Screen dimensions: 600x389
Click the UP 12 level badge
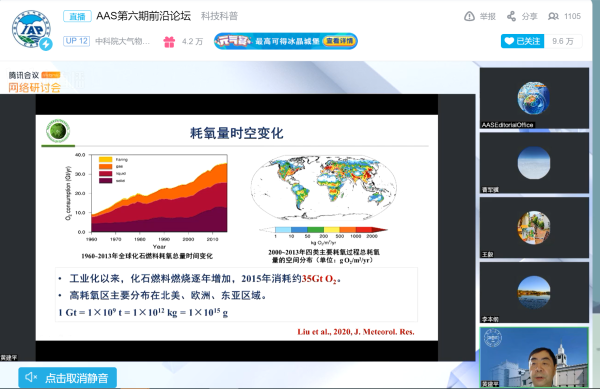tap(77, 41)
